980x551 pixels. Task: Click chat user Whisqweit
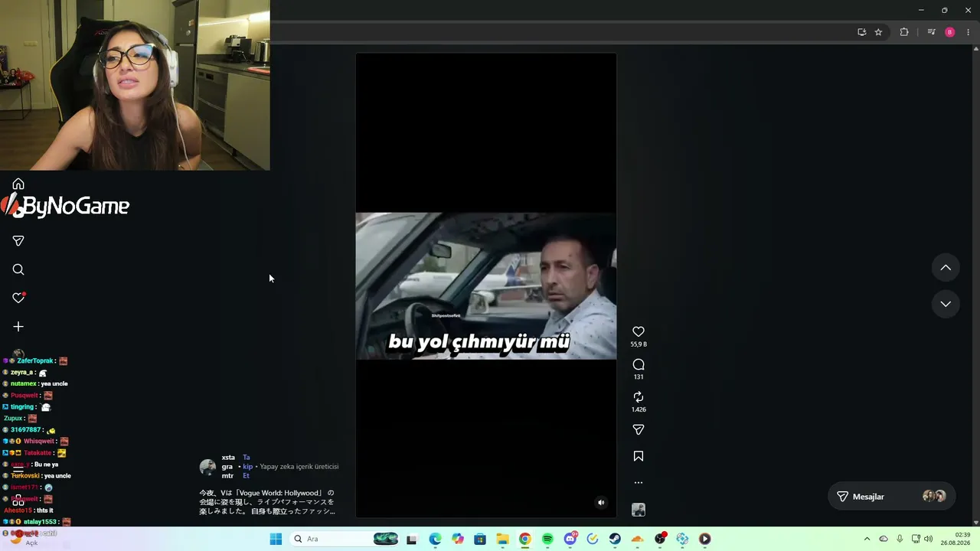tap(39, 442)
